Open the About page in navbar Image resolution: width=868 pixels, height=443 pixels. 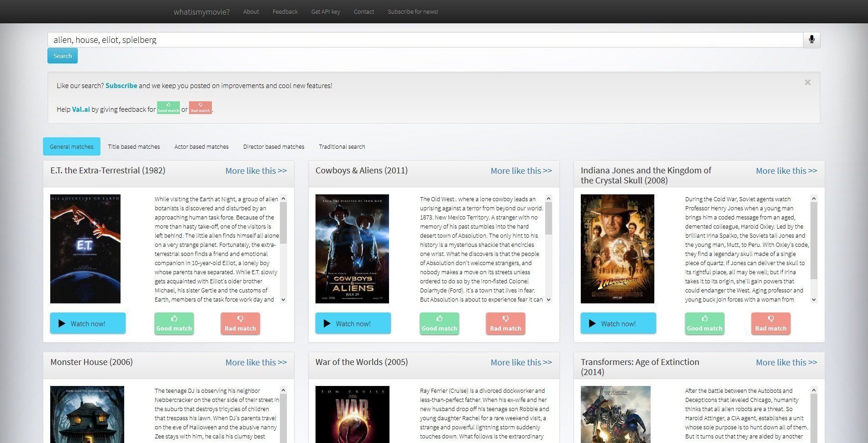coord(251,12)
